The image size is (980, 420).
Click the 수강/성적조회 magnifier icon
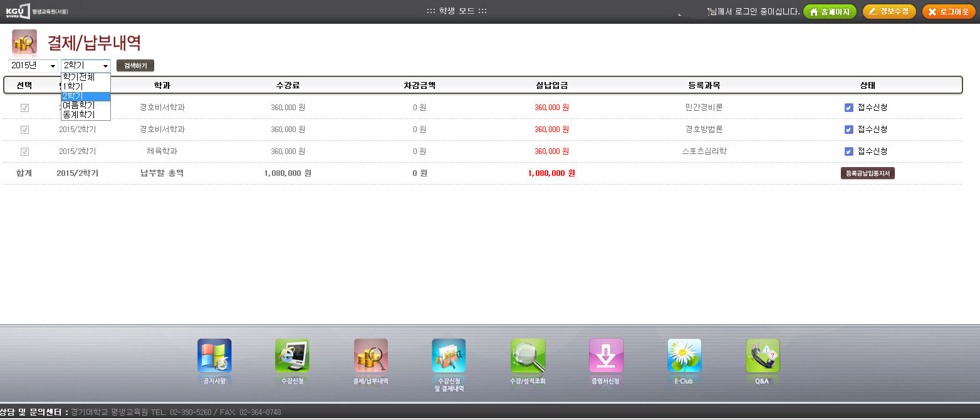[528, 356]
